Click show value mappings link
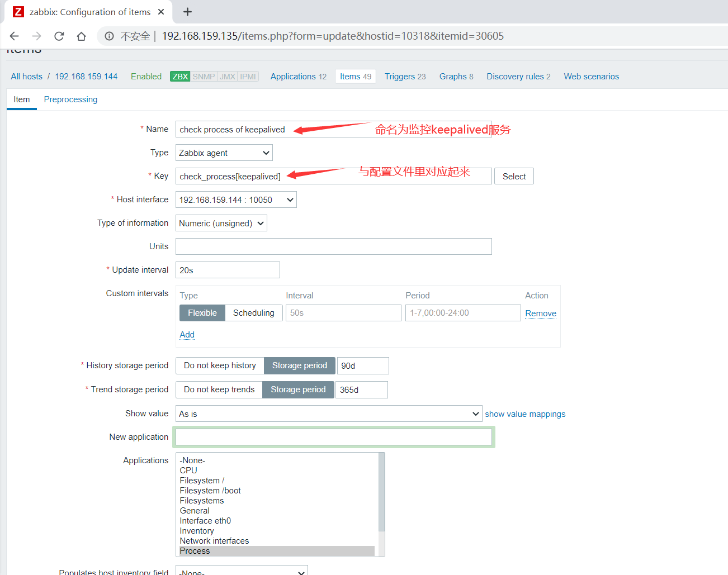Screen dimensions: 728x575 click(x=525, y=414)
